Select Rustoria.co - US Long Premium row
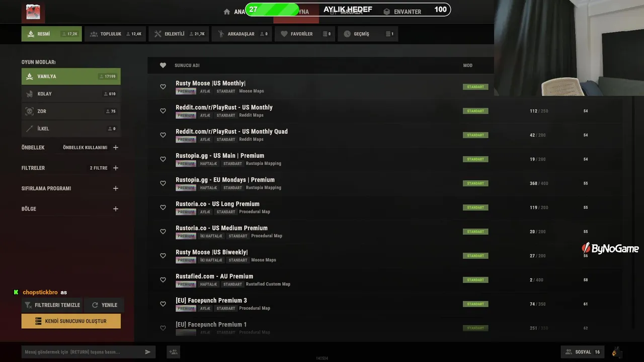 pyautogui.click(x=385, y=208)
